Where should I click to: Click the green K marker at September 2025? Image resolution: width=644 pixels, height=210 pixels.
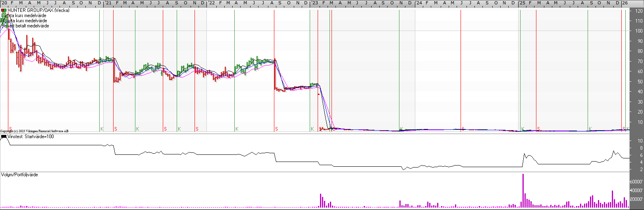coord(590,129)
